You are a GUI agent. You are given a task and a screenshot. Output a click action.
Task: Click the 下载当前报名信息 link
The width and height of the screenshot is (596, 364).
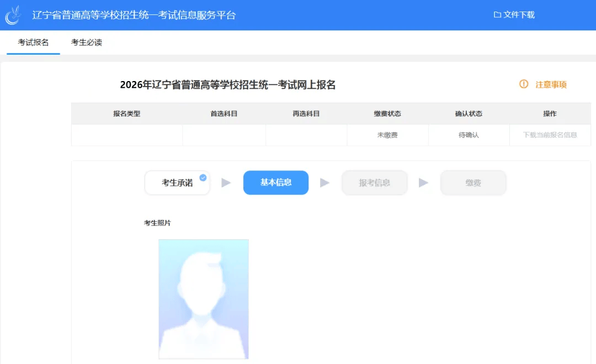click(550, 135)
